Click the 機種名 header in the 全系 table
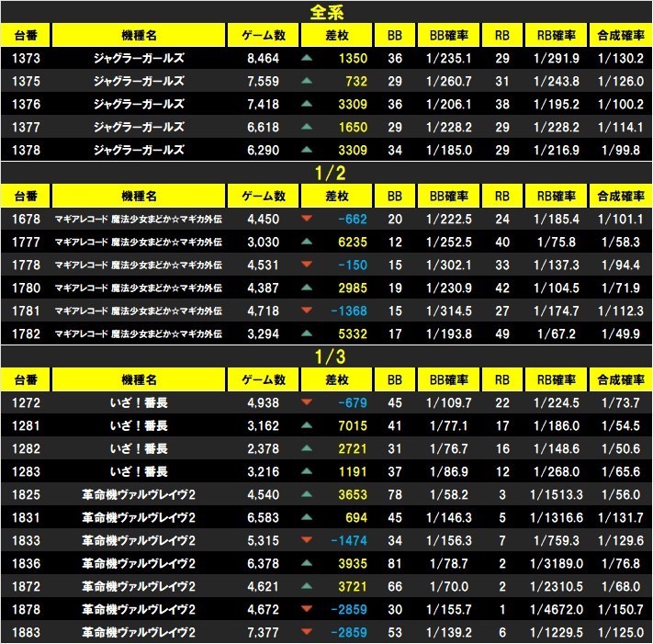 coord(139,36)
